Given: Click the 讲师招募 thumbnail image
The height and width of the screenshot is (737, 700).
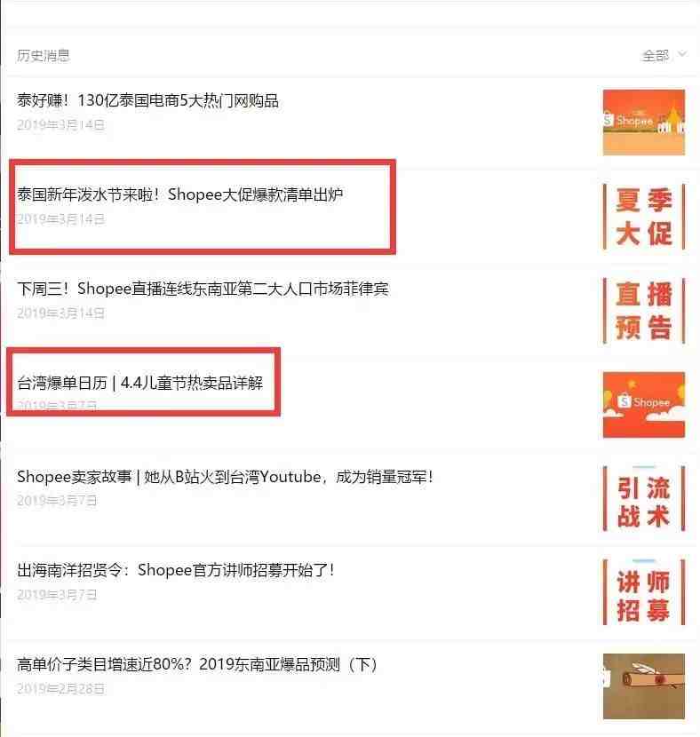Looking at the screenshot, I should tap(643, 592).
